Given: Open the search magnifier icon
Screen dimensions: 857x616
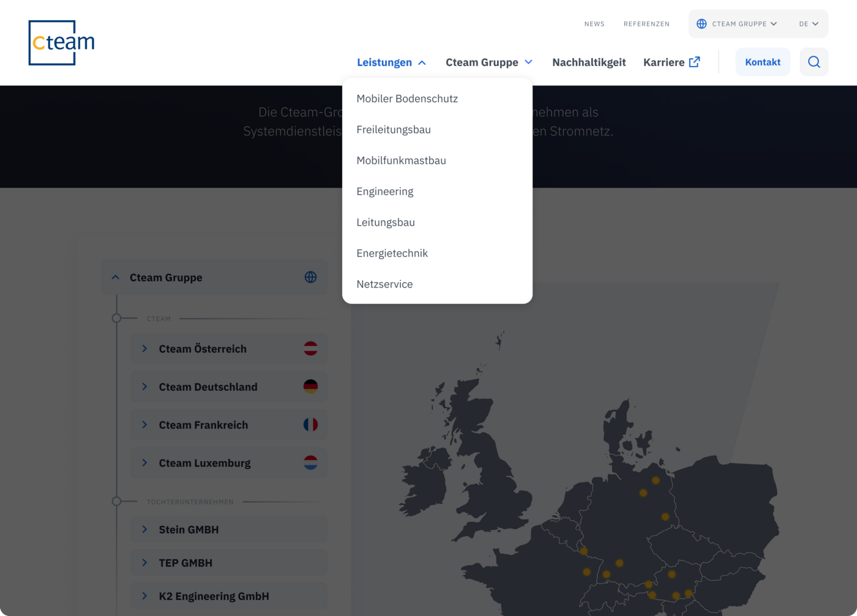Looking at the screenshot, I should (x=814, y=62).
